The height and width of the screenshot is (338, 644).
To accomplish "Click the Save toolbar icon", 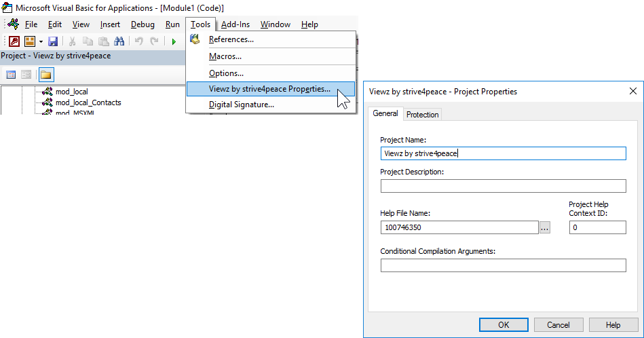I will (52, 41).
